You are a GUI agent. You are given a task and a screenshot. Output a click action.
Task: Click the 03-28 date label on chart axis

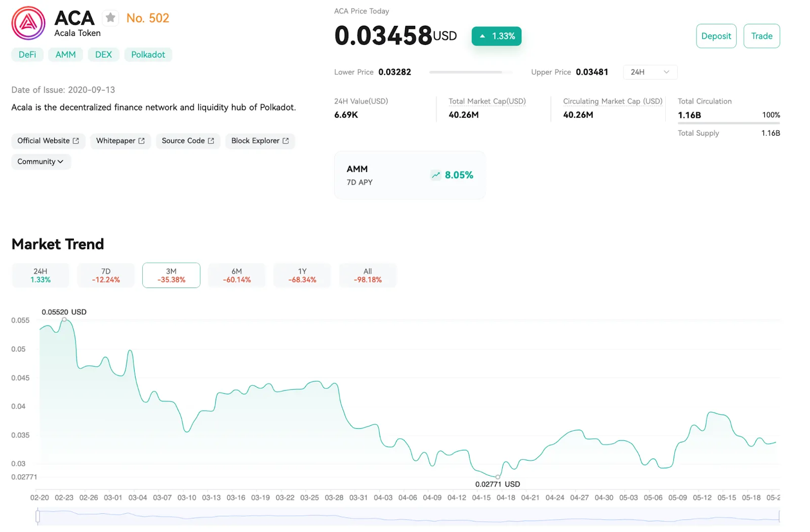pyautogui.click(x=334, y=498)
